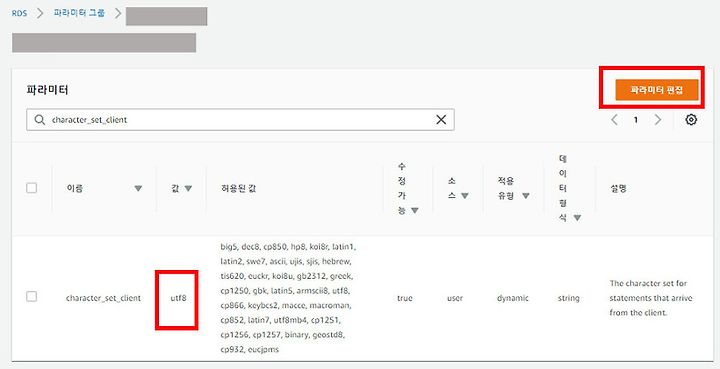720x369 pixels.
Task: Click the parameter description text
Action: [651, 298]
